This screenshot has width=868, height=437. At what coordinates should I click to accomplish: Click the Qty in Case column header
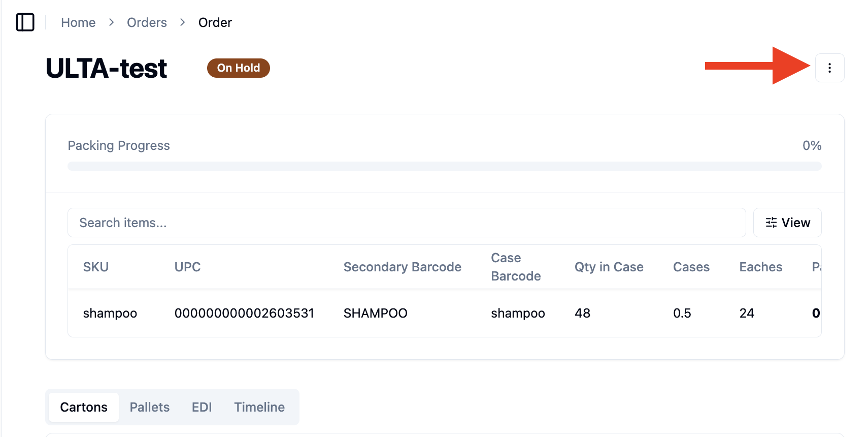click(609, 267)
